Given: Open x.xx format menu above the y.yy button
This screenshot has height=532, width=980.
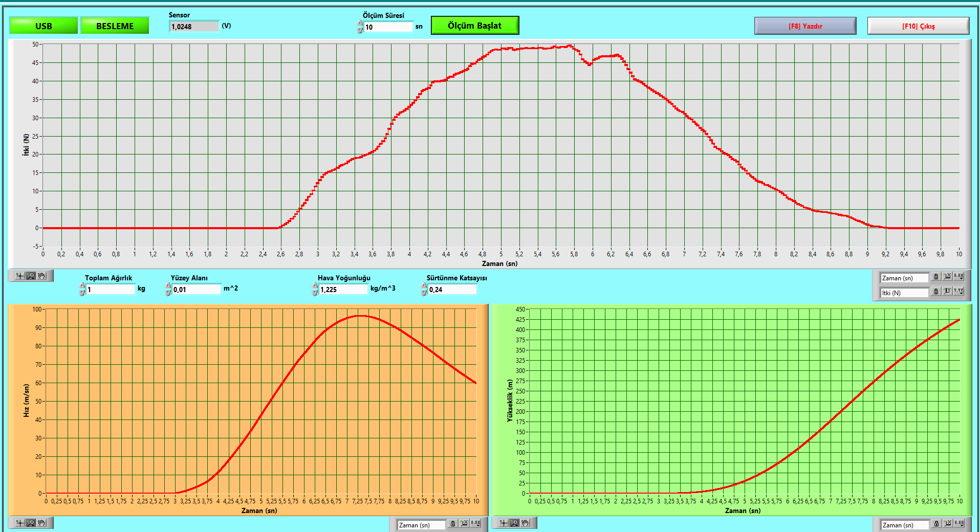Looking at the screenshot, I should 959,276.
